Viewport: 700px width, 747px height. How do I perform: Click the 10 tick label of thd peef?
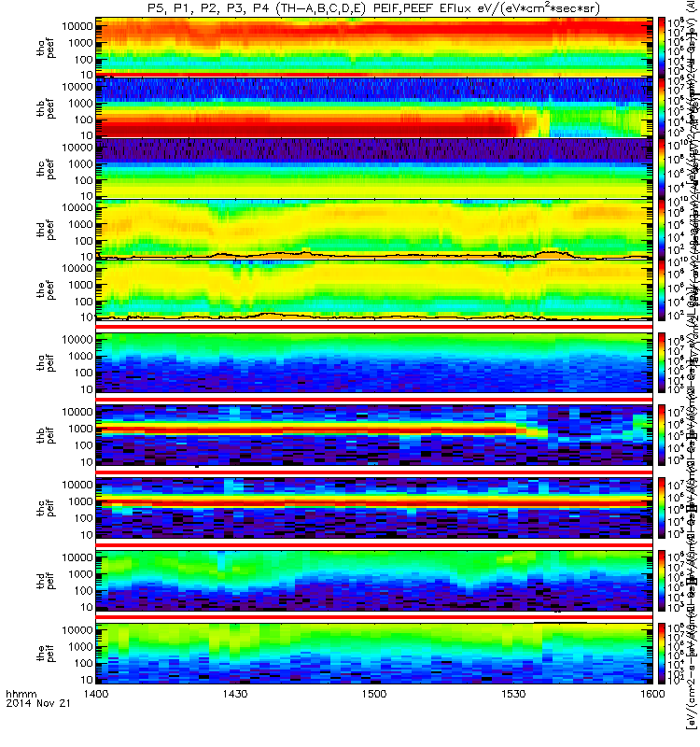click(87, 257)
